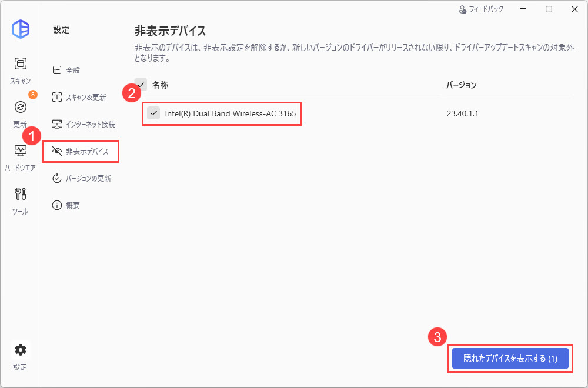Open the 更新 section with badge
The image size is (588, 388).
tap(20, 113)
